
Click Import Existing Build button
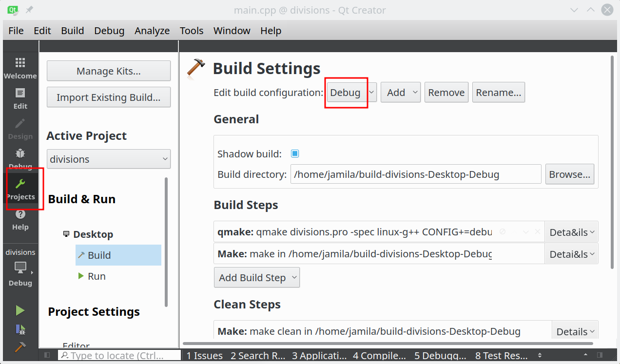click(109, 97)
